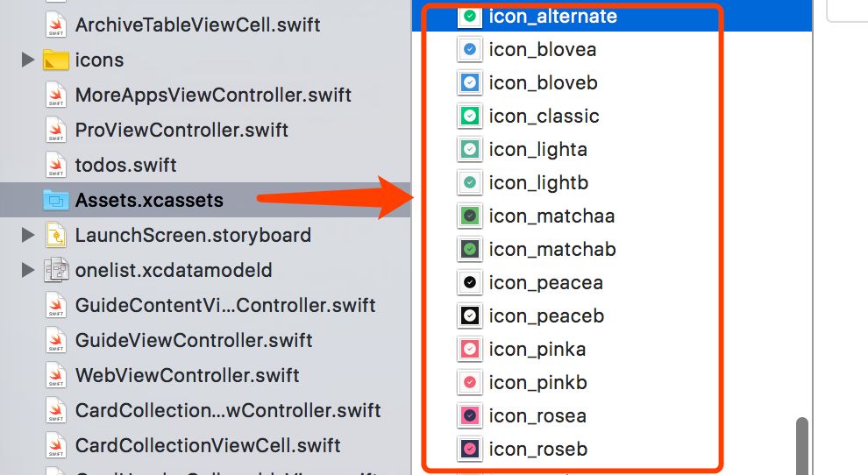Screen dimensions: 868x475
Task: Expand the LaunchScreen.storyboard disclosure triangle
Action: click(27, 235)
